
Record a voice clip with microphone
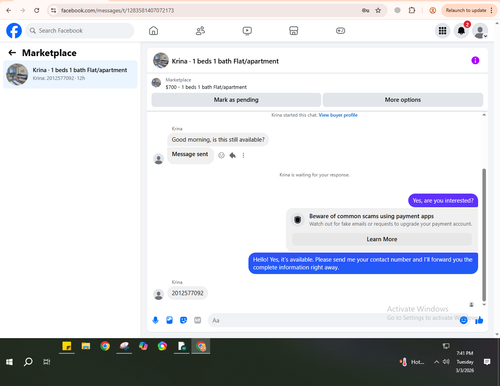pyautogui.click(x=155, y=320)
